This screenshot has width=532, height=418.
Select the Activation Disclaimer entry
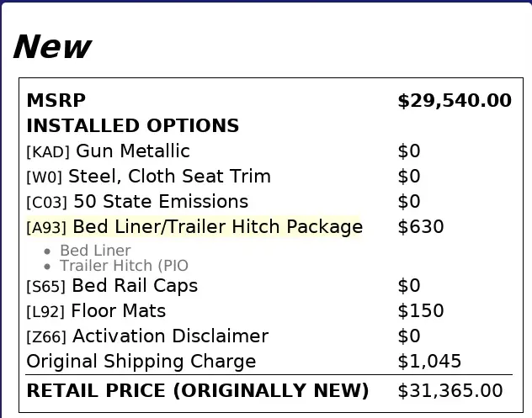click(x=170, y=336)
